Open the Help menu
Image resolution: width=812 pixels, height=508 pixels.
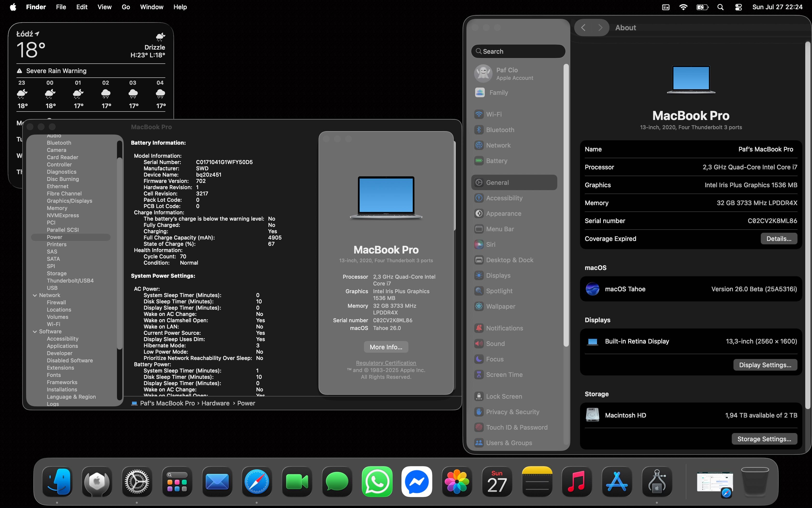pos(180,7)
